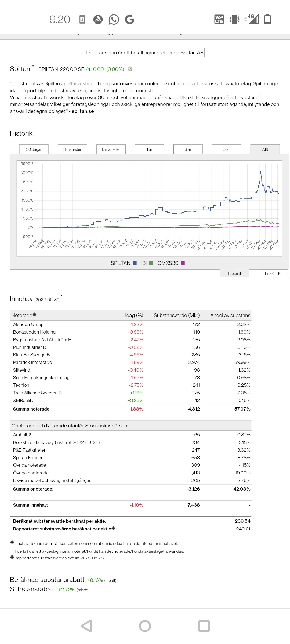Open Paradox Interactive holding row

[32, 362]
